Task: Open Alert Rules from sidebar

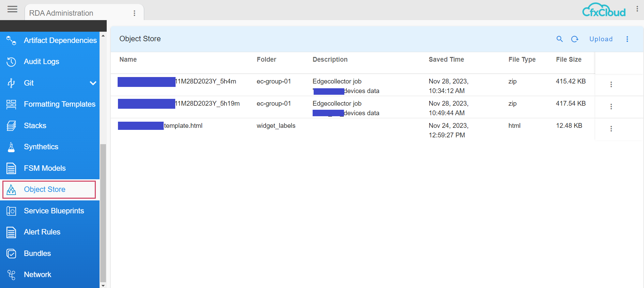Action: tap(42, 232)
